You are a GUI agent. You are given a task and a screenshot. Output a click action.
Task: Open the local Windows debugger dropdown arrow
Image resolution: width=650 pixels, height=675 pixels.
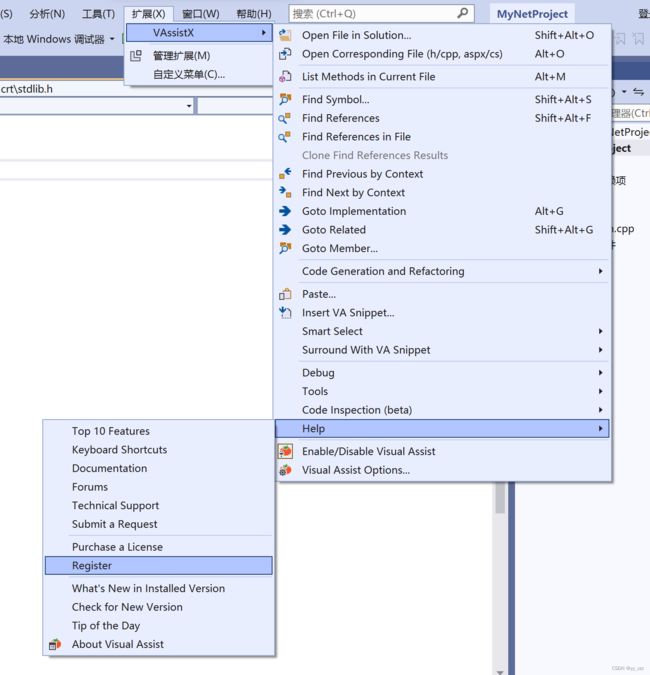(112, 39)
